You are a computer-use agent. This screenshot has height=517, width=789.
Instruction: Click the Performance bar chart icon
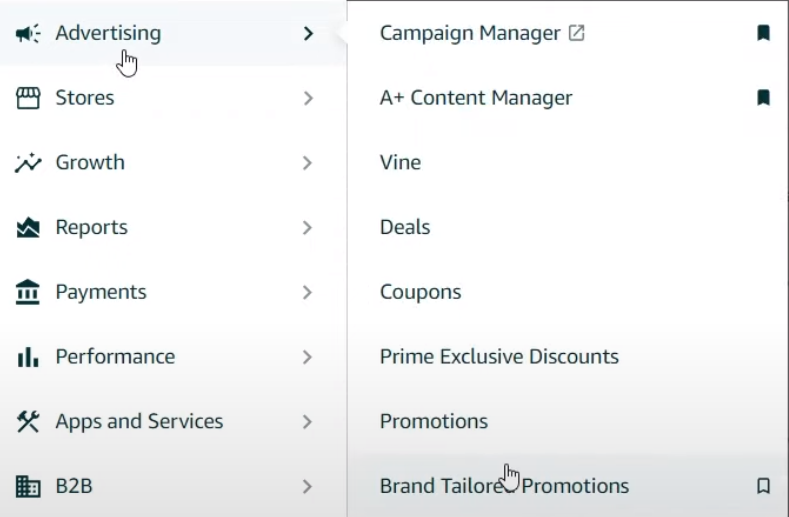(28, 357)
